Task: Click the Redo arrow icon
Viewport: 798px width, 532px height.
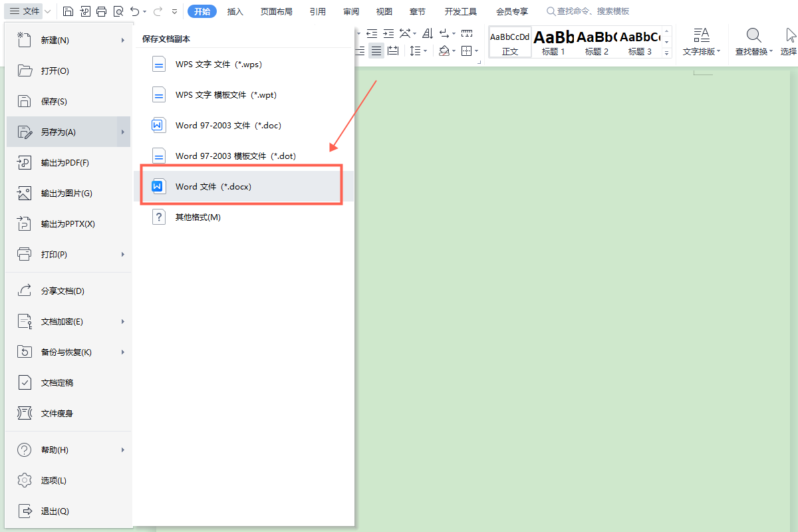Action: (x=158, y=11)
